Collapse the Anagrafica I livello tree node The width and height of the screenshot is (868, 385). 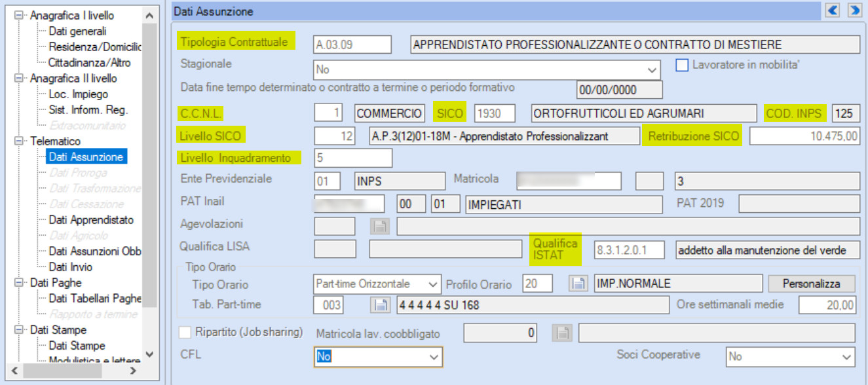pos(18,15)
